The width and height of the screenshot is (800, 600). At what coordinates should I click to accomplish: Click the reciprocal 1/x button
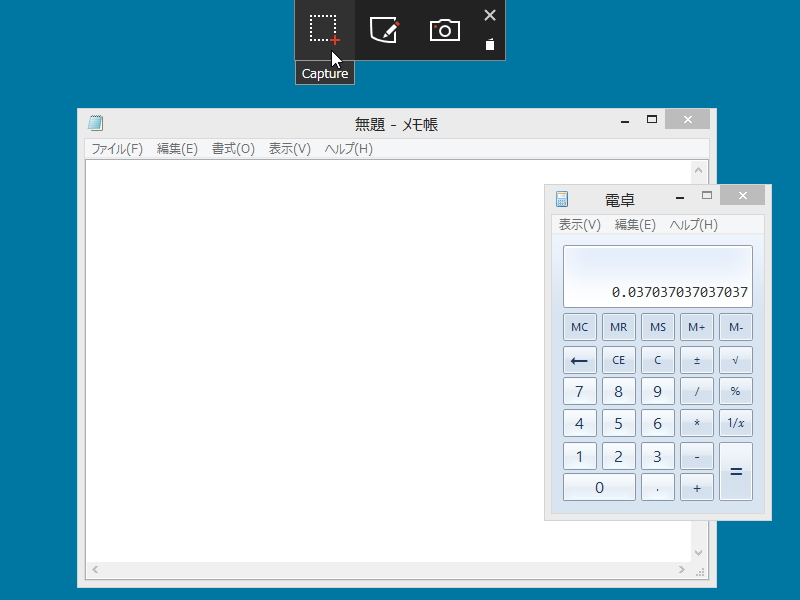[x=736, y=423]
